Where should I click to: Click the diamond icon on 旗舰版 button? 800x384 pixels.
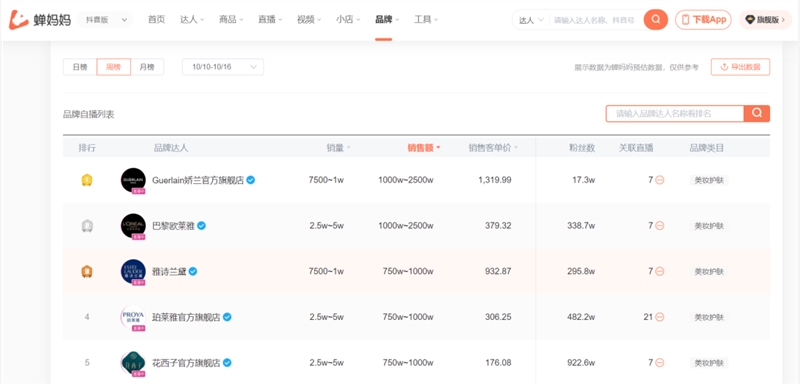(749, 20)
